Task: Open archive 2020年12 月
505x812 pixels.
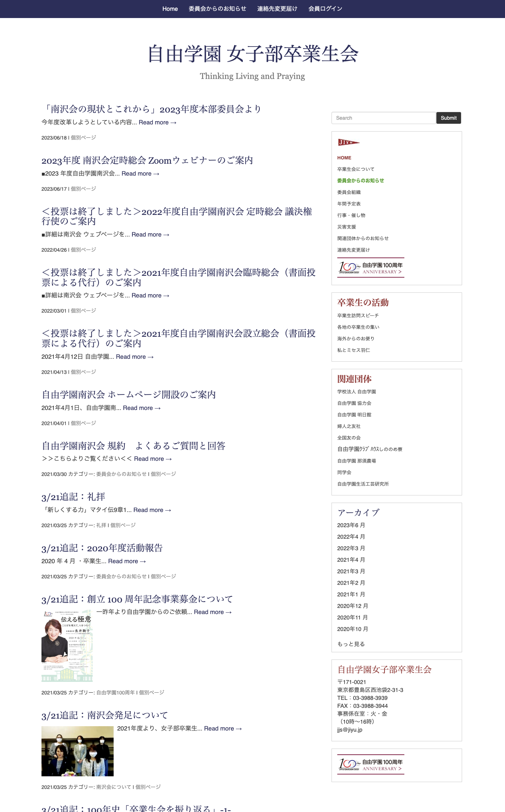Action: coord(352,606)
